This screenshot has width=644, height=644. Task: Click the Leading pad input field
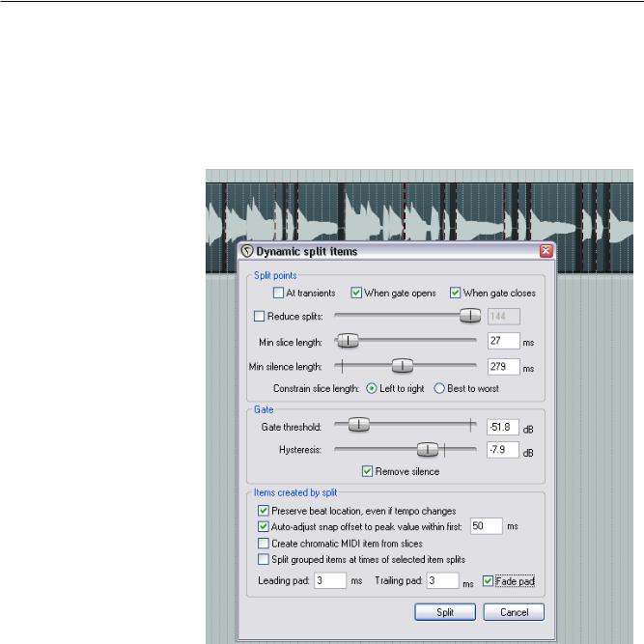tap(330, 580)
